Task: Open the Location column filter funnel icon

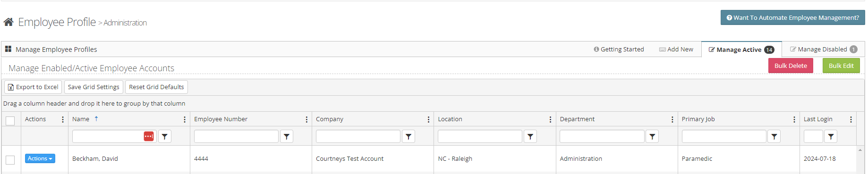Action: [x=530, y=136]
